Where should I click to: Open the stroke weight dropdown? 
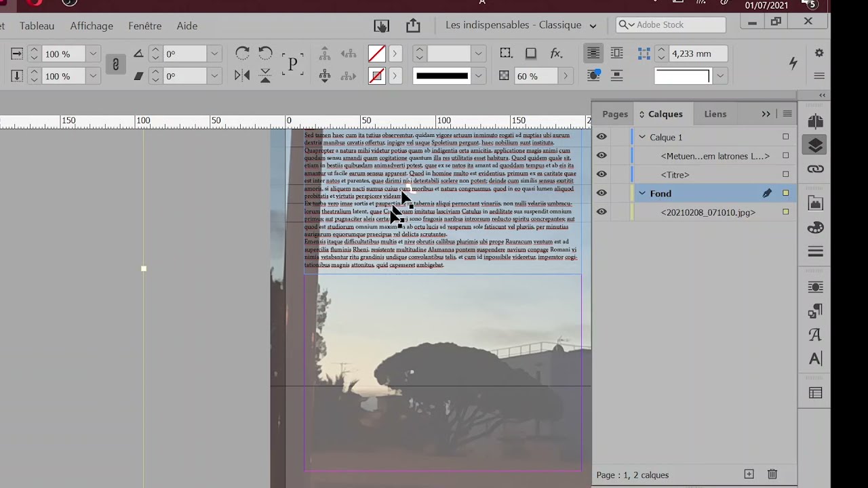click(x=479, y=54)
